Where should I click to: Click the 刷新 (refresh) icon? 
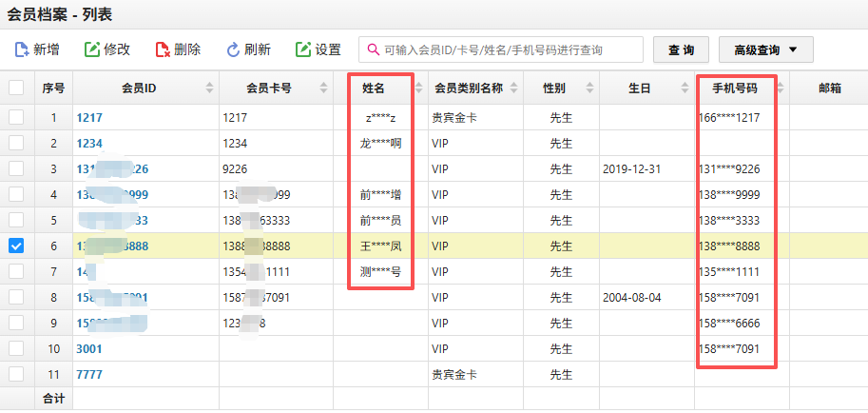point(233,49)
